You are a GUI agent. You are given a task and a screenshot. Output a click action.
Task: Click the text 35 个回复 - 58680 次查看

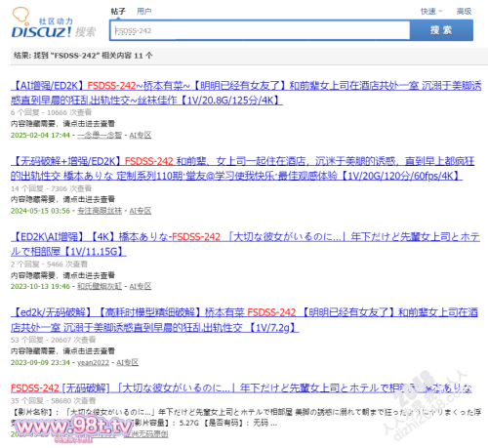pos(54,400)
